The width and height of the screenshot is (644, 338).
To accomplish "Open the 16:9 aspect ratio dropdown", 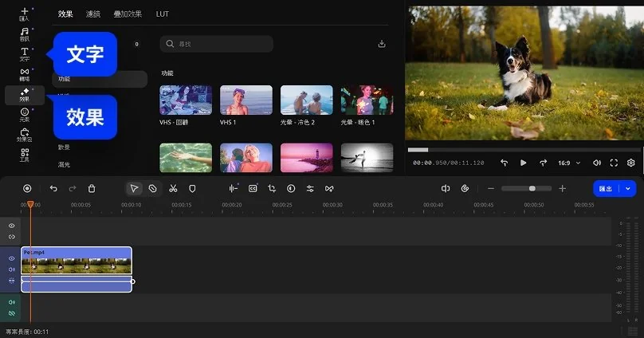I will pyautogui.click(x=569, y=163).
